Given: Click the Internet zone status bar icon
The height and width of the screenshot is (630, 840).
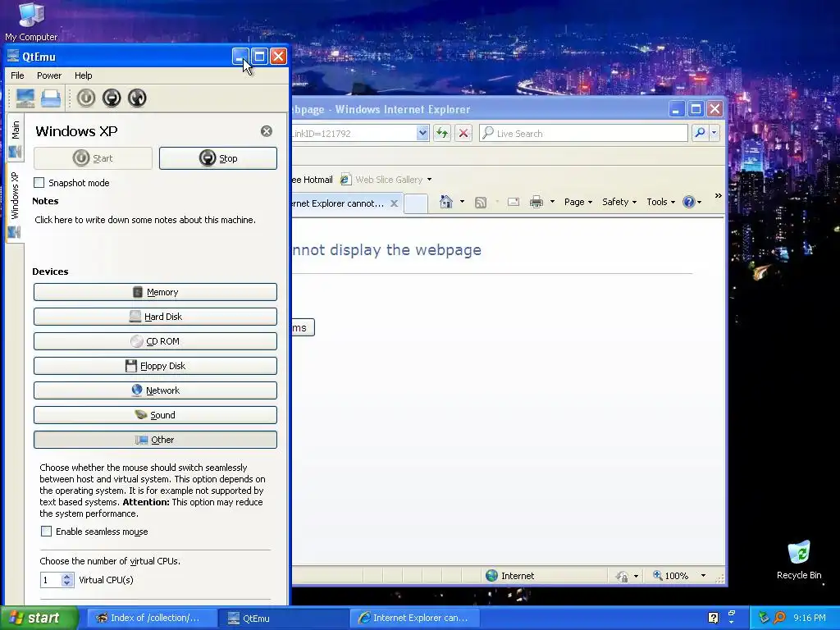Looking at the screenshot, I should pos(492,576).
